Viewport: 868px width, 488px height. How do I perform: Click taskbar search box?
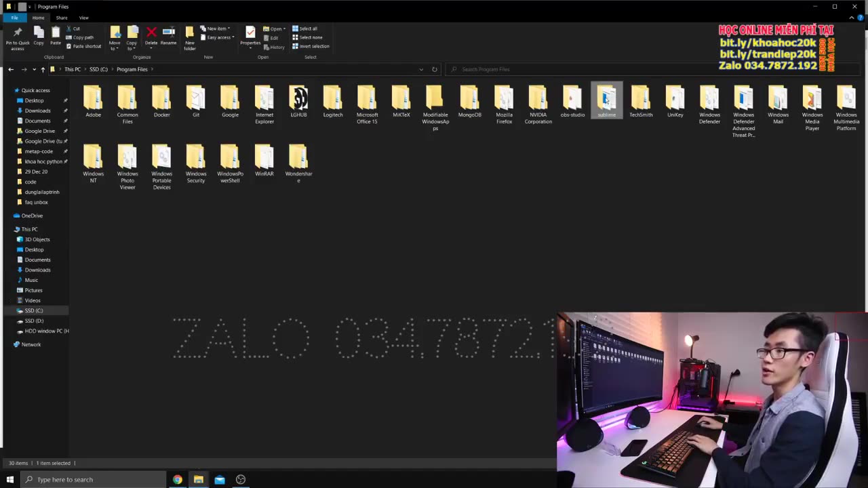tap(93, 479)
